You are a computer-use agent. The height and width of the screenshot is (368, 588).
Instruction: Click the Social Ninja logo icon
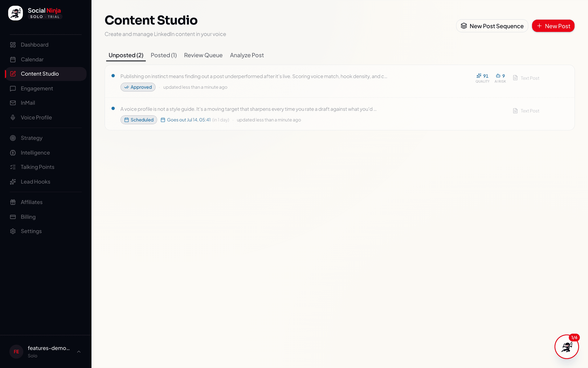[16, 13]
